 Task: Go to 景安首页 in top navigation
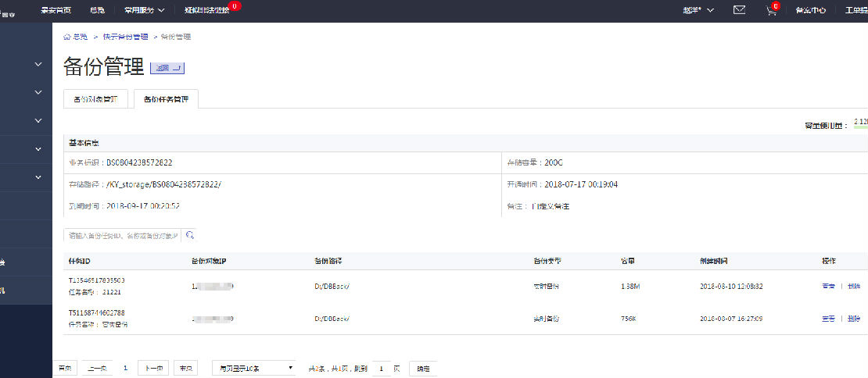coord(56,10)
